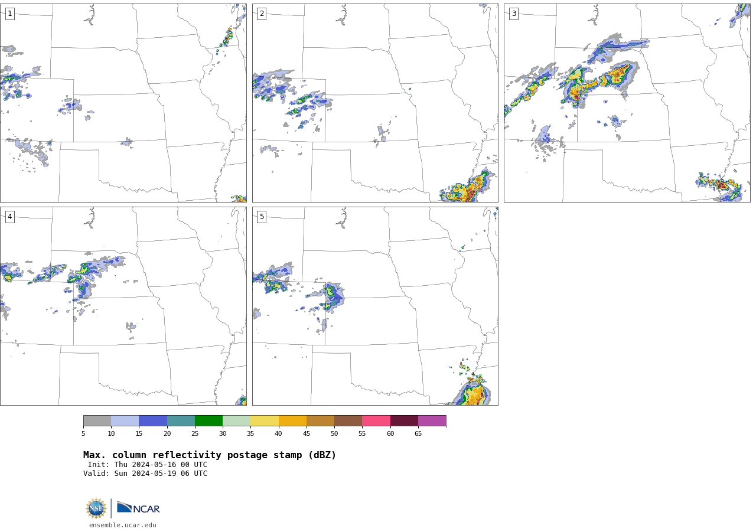Screen dimensions: 756x532
Task: Click the orange 40-45 dBZ swatch
Action: coord(292,421)
